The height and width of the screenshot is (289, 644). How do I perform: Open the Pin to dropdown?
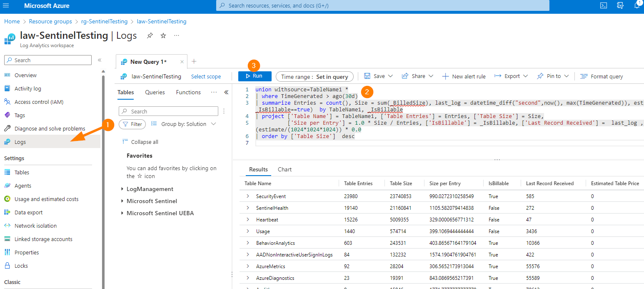click(x=553, y=76)
